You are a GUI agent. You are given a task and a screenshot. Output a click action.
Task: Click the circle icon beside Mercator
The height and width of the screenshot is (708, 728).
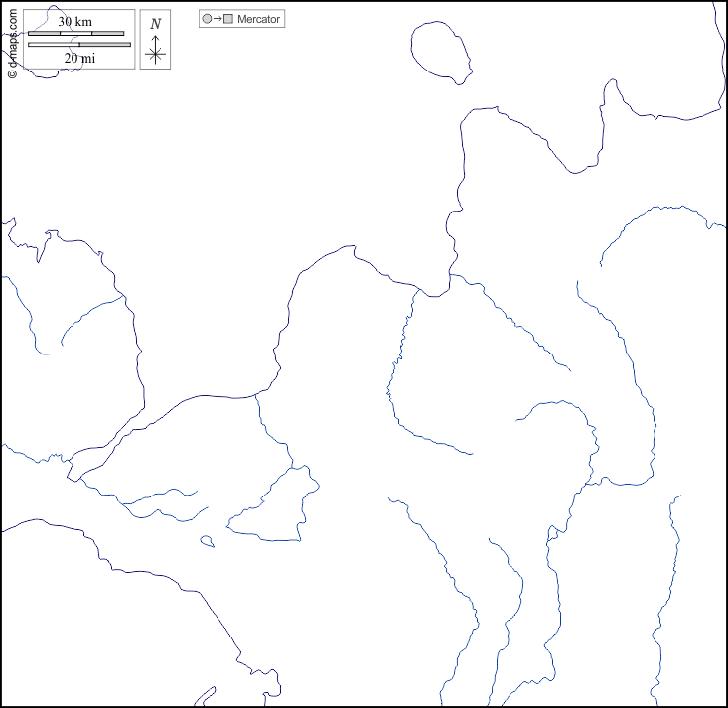[x=207, y=19]
